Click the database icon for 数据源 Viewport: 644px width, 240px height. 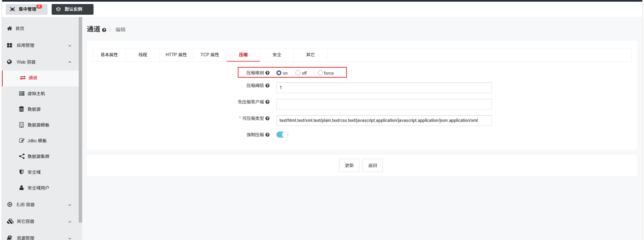(21, 109)
